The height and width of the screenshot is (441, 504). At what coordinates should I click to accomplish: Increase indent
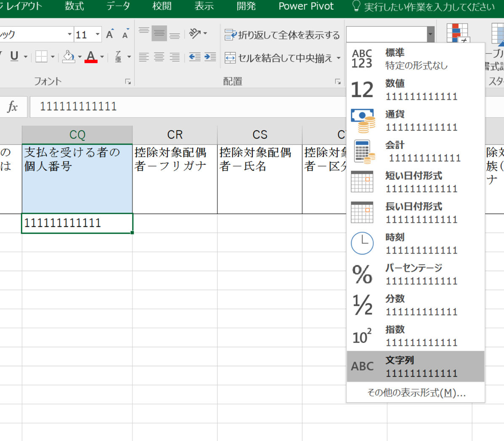(210, 57)
